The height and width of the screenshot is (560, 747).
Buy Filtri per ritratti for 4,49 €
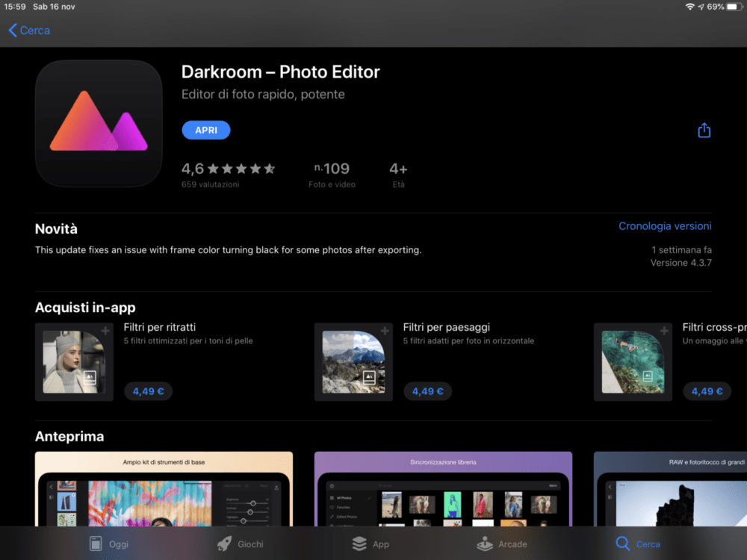pyautogui.click(x=148, y=391)
